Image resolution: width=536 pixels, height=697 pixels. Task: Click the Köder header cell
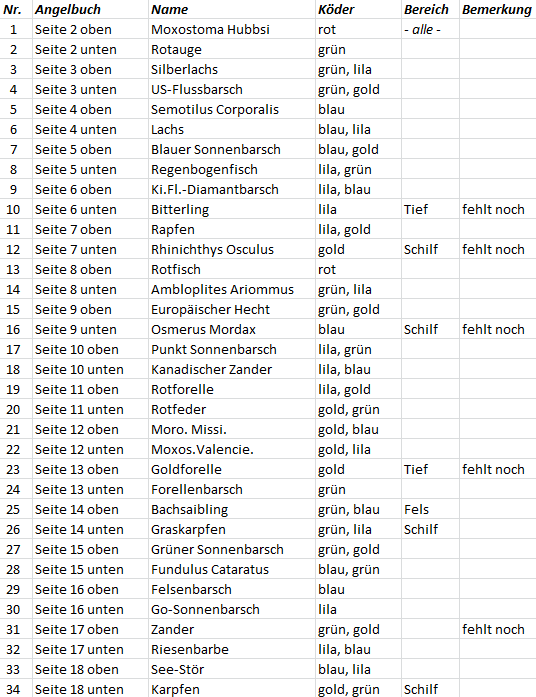pyautogui.click(x=358, y=9)
